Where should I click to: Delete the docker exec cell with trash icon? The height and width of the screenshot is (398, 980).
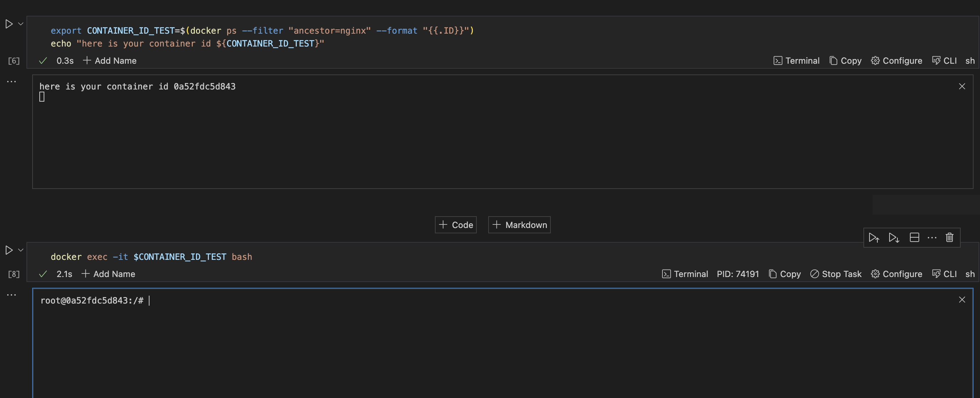[949, 237]
